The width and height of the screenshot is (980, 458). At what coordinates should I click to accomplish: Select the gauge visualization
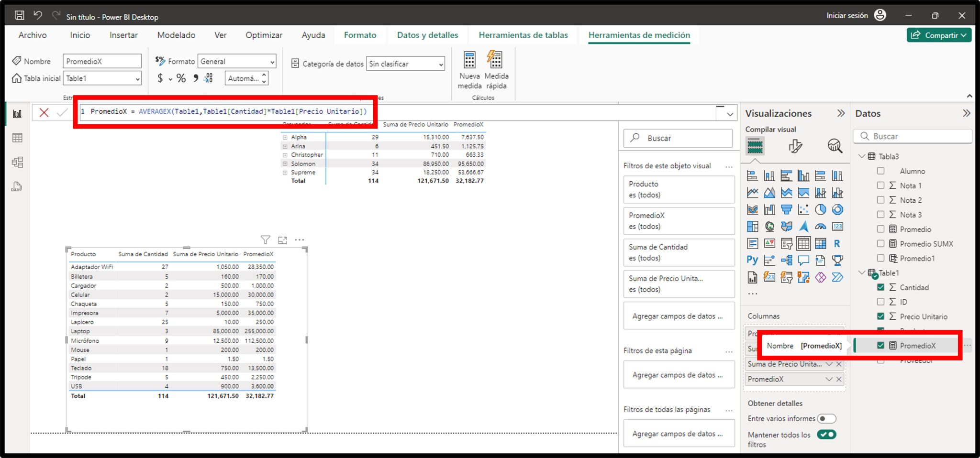point(821,226)
